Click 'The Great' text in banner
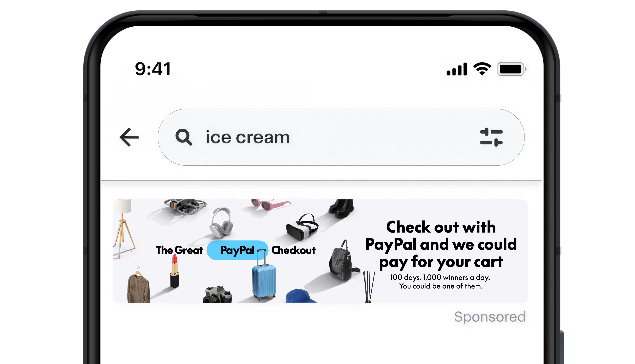The height and width of the screenshot is (364, 635). pyautogui.click(x=179, y=250)
